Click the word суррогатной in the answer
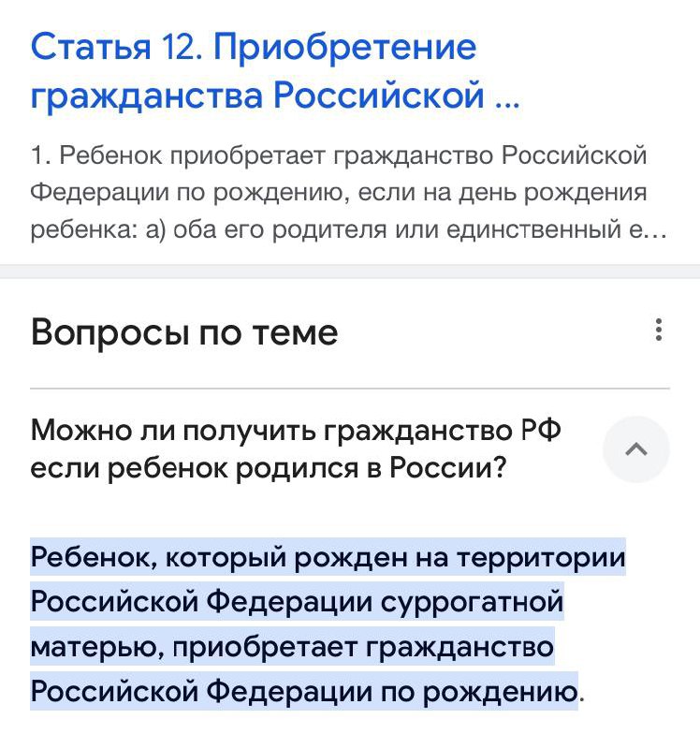 click(x=472, y=602)
